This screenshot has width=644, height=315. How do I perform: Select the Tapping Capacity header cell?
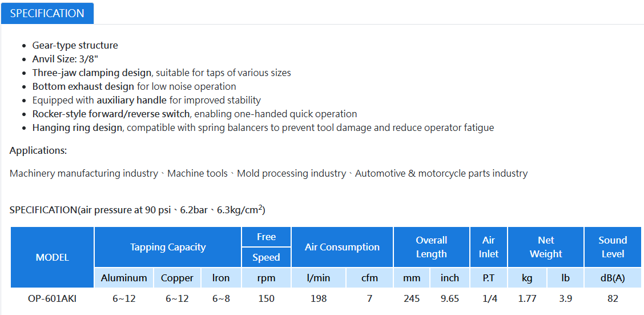(x=168, y=247)
